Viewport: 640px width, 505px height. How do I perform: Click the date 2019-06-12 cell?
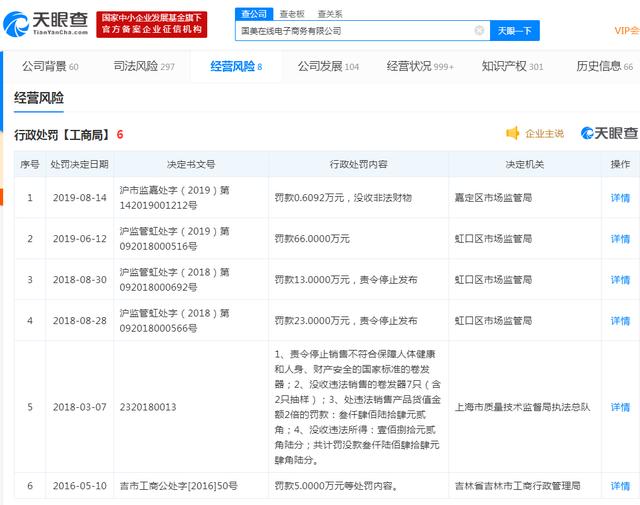[x=80, y=239]
